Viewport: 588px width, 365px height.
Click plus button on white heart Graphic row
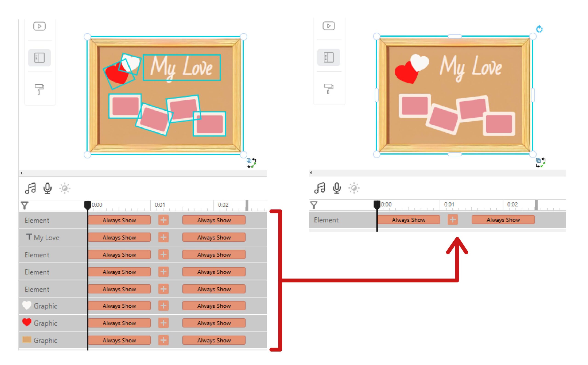163,306
